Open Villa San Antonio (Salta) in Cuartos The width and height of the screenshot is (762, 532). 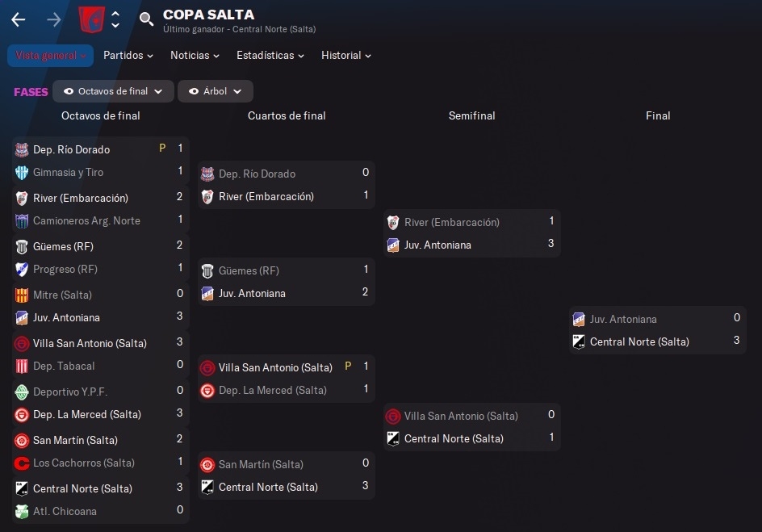click(275, 367)
